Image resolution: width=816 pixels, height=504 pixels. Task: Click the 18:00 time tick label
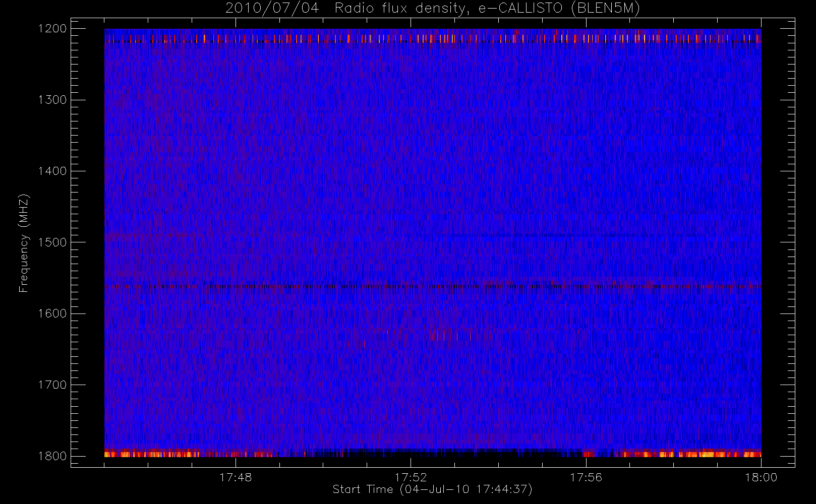click(761, 477)
